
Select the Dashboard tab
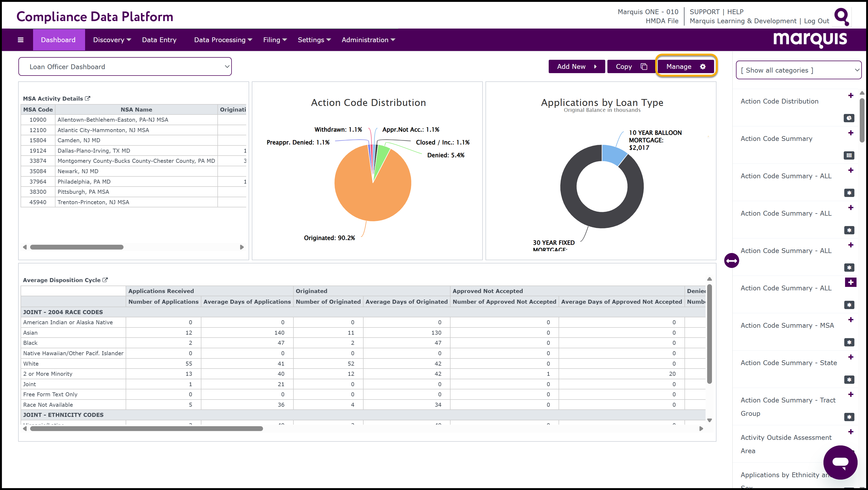pos(58,40)
